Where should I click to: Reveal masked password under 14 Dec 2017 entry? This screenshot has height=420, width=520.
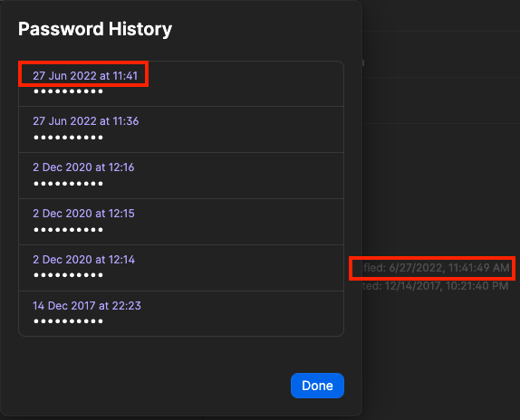tap(68, 321)
